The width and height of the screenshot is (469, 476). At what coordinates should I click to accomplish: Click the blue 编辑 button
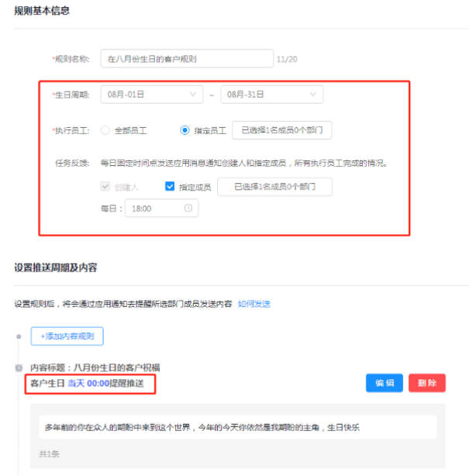point(385,383)
